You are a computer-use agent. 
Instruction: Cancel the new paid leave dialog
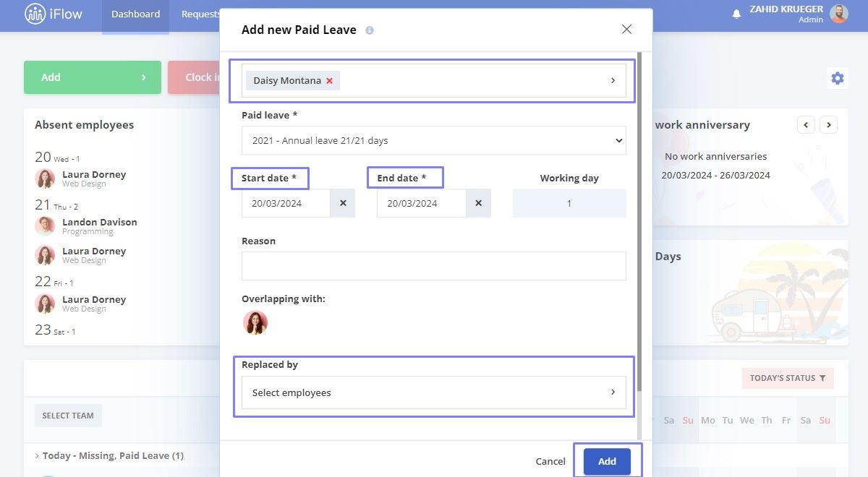click(x=550, y=461)
